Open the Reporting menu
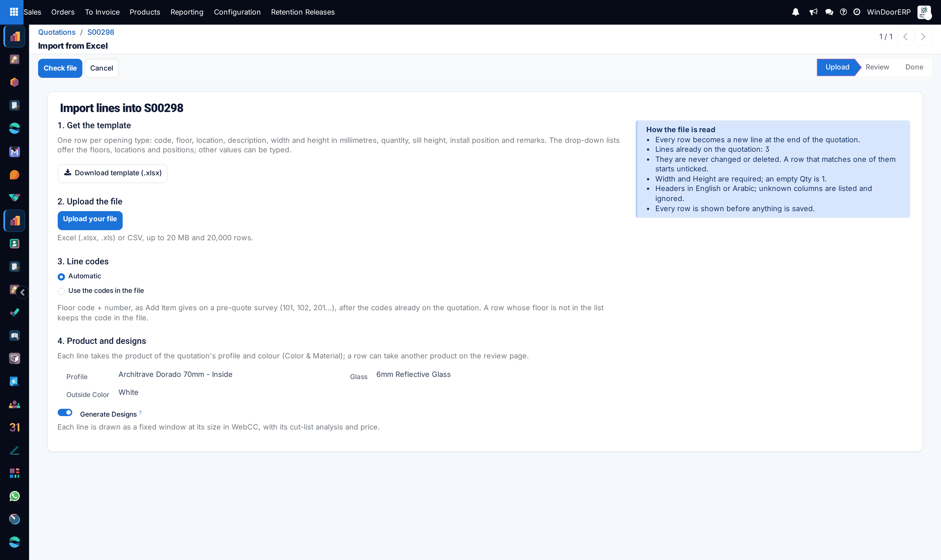941x560 pixels. (187, 12)
